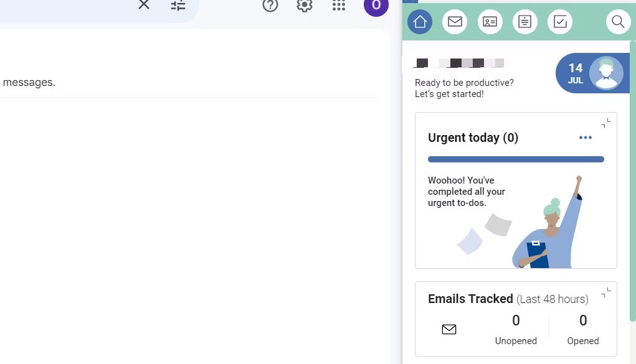636x364 pixels.
Task: Open the three-dot menu on Urgent today
Action: click(585, 138)
